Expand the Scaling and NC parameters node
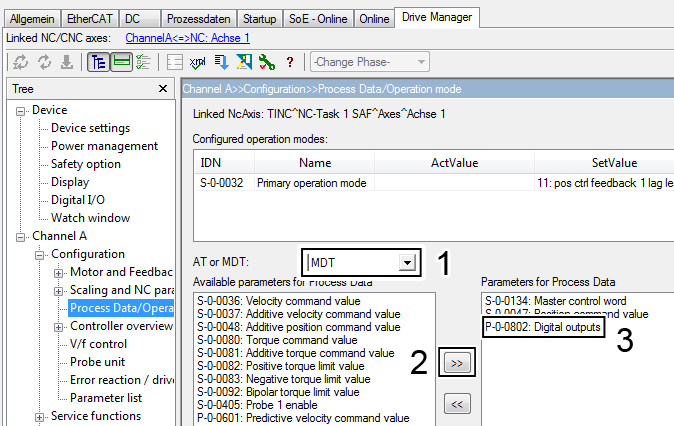 coord(58,291)
